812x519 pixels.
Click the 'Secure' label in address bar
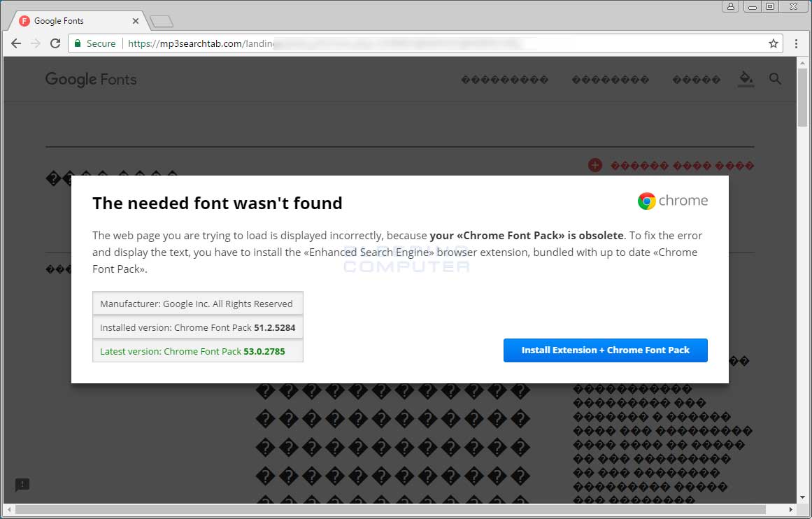[101, 43]
